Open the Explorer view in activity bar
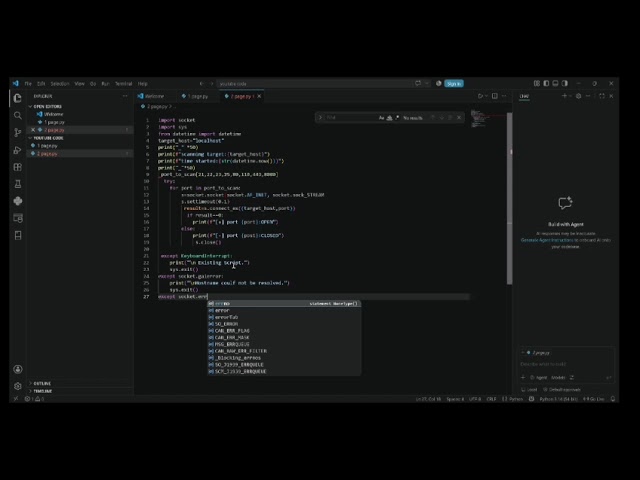 click(18, 98)
